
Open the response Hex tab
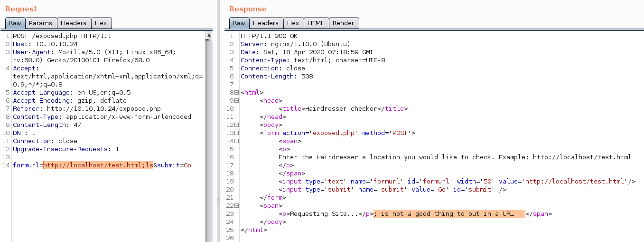(293, 23)
